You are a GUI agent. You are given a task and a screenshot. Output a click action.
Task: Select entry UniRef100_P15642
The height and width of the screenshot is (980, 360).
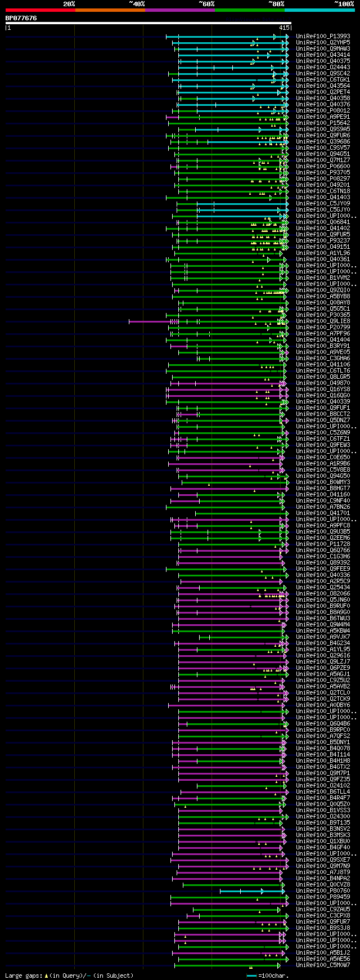point(323,123)
